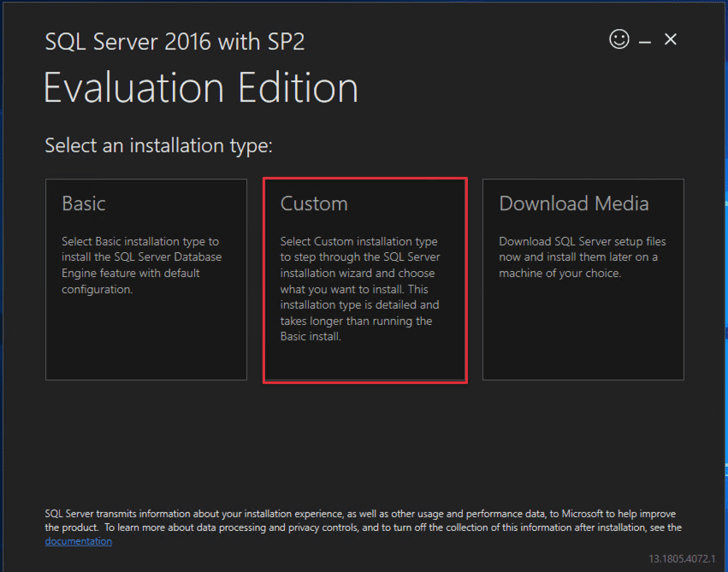Click the "Select an installation type:" label
The width and height of the screenshot is (728, 572).
point(158,145)
